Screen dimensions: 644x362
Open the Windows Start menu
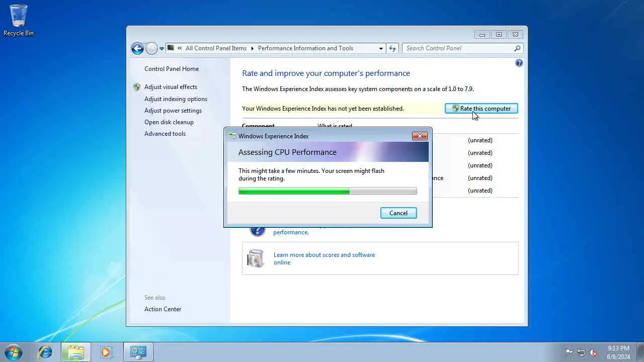pyautogui.click(x=14, y=352)
